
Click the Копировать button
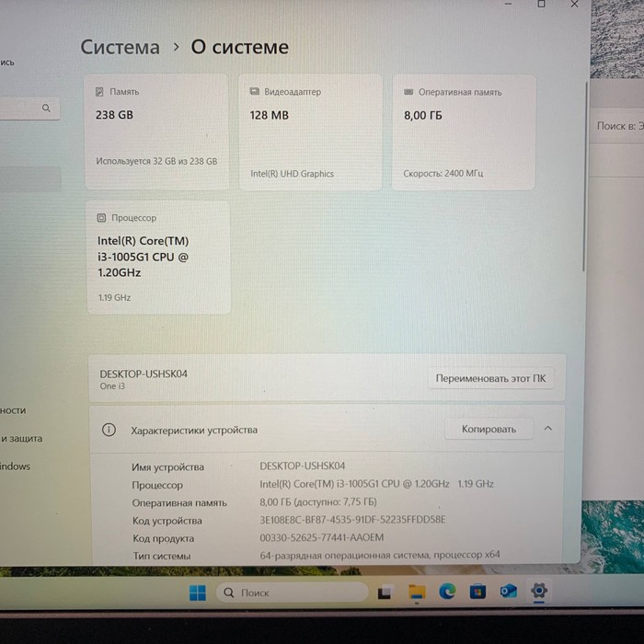[x=489, y=430]
